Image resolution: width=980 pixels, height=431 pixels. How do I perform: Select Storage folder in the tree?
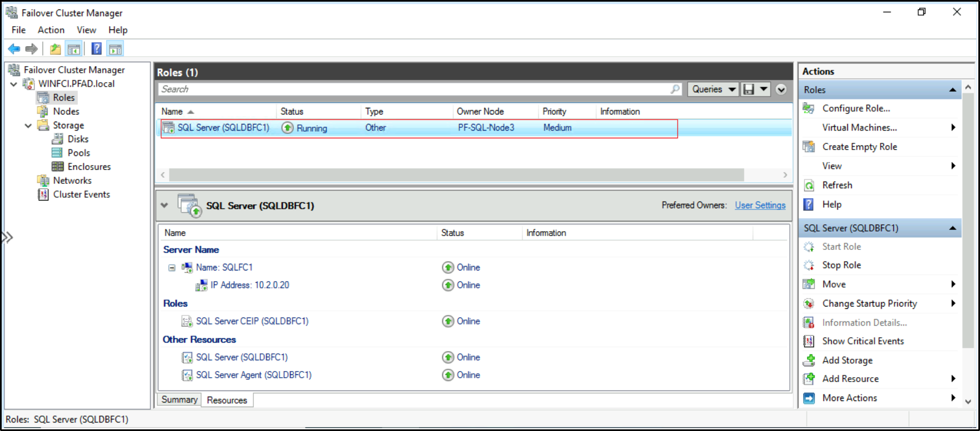[x=68, y=126]
